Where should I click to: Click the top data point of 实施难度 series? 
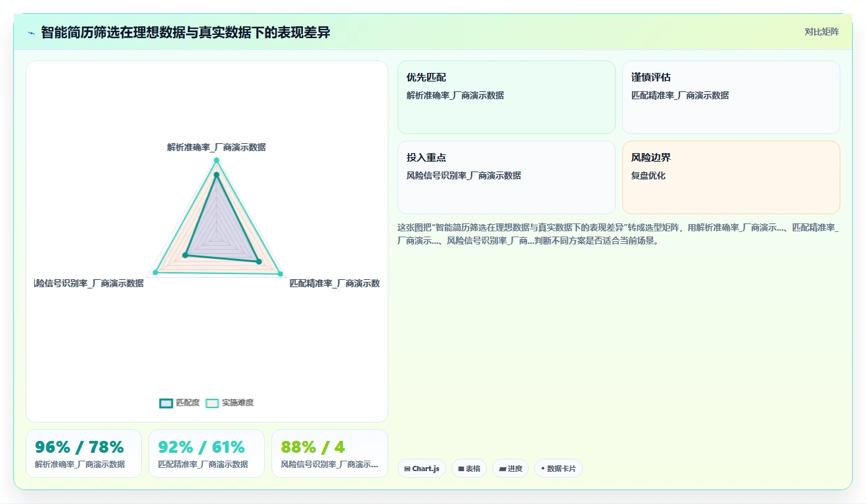point(216,160)
